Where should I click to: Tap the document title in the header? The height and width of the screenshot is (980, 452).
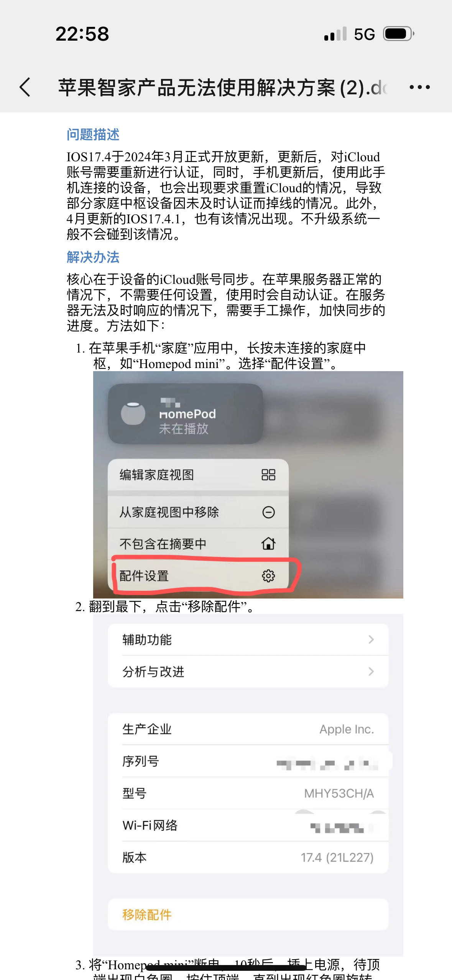click(222, 87)
